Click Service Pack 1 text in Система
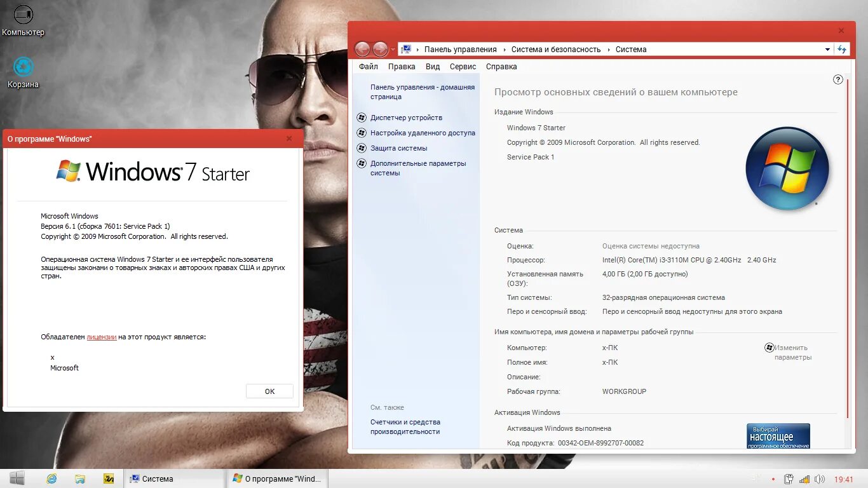Image resolution: width=868 pixels, height=488 pixels. [531, 157]
